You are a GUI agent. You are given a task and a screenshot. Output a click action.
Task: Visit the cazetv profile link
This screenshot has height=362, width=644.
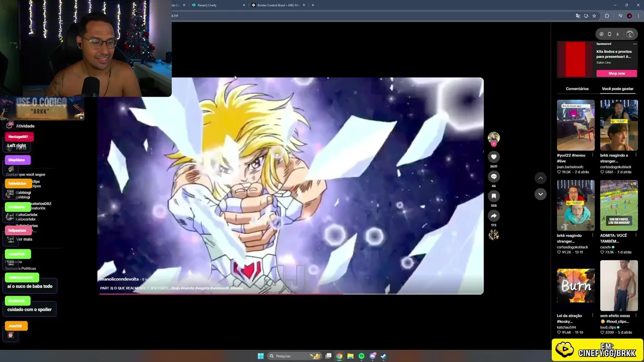pyautogui.click(x=606, y=247)
